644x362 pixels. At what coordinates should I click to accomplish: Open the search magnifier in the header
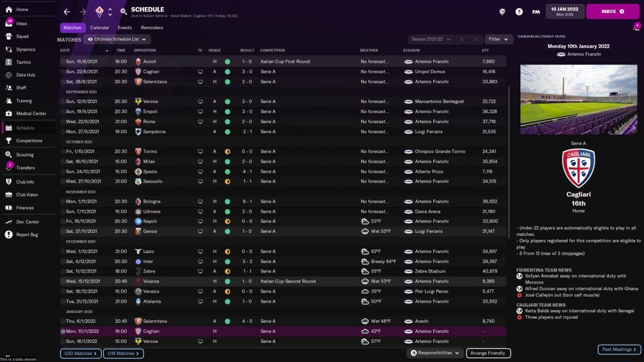click(x=124, y=12)
